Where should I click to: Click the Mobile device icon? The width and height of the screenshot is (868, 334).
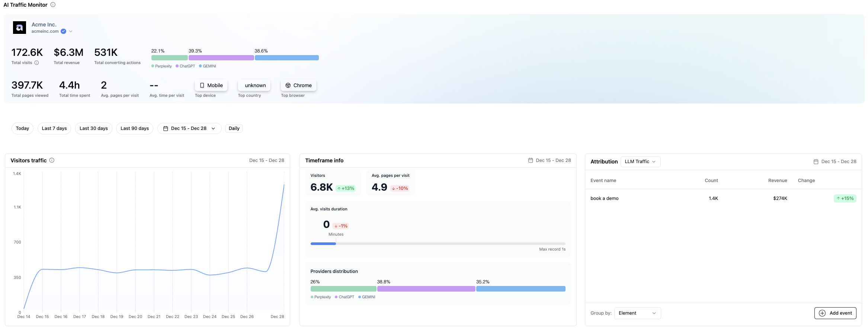point(202,86)
